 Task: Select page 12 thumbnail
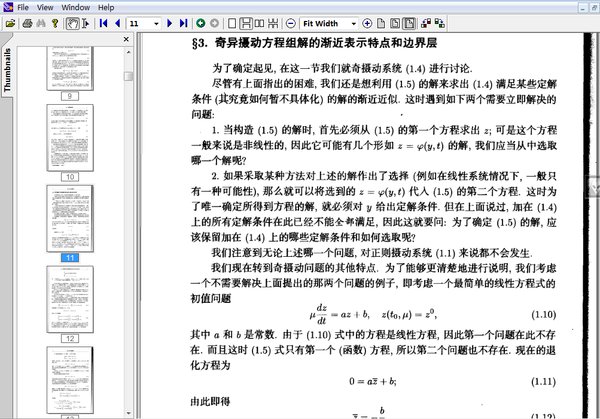click(70, 299)
